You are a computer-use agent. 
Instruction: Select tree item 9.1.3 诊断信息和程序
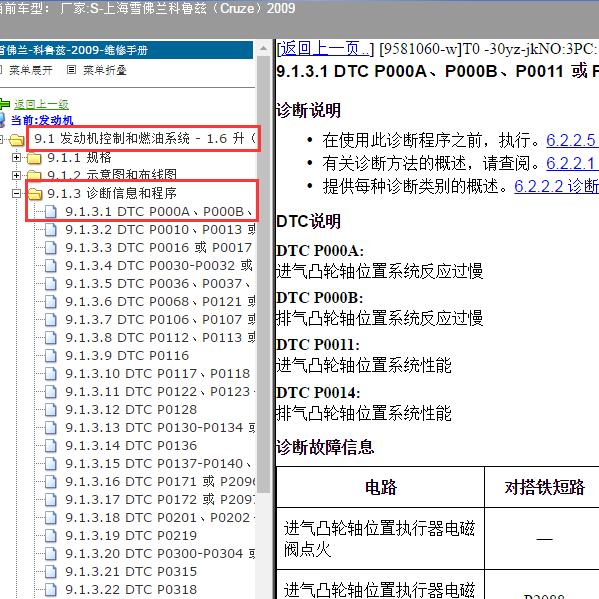coord(112,193)
